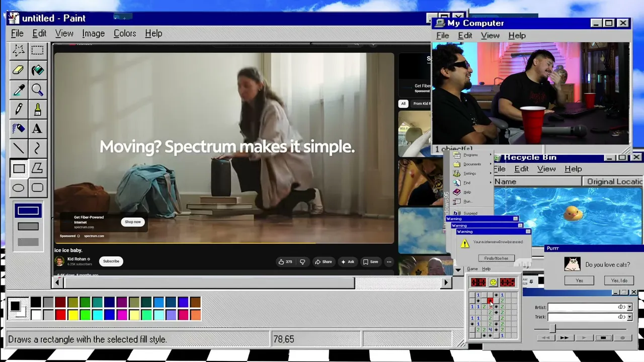Click the Paint horizontal scrollbar left arrow
644x362 pixels.
tap(57, 283)
